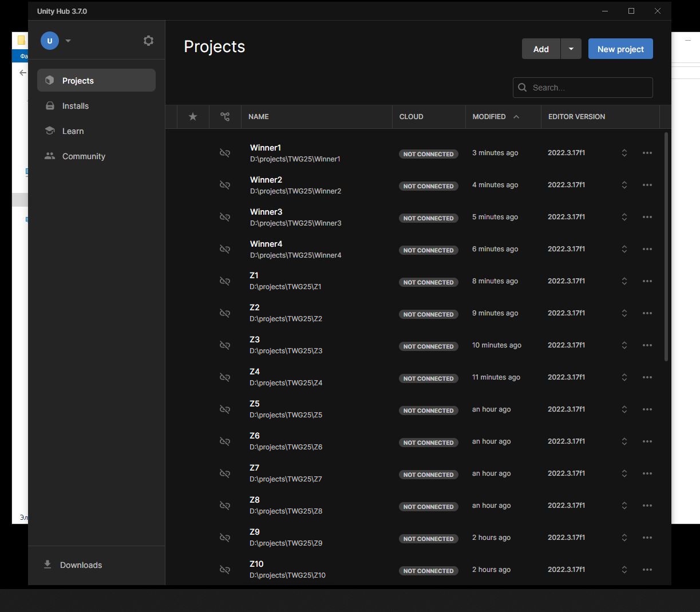Click the unlinked cloud icon for Z3
The height and width of the screenshot is (612, 700).
pyautogui.click(x=225, y=345)
